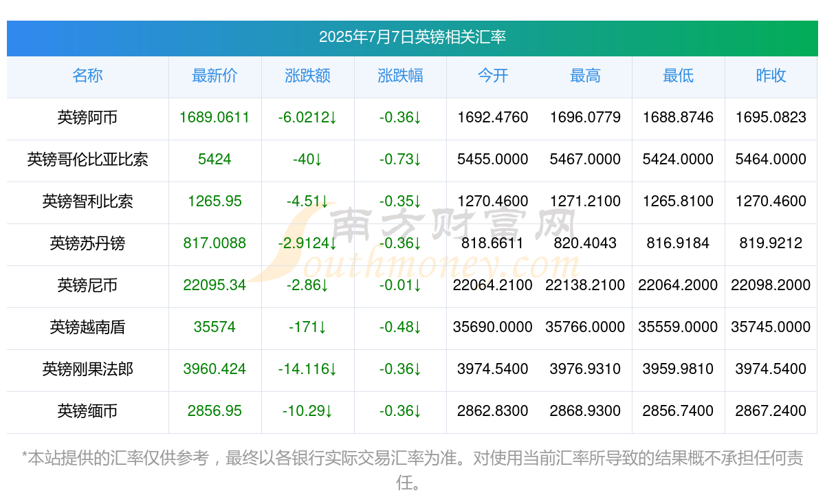Select the 英镑尼币 row name
Image resolution: width=825 pixels, height=504 pixels.
87,285
